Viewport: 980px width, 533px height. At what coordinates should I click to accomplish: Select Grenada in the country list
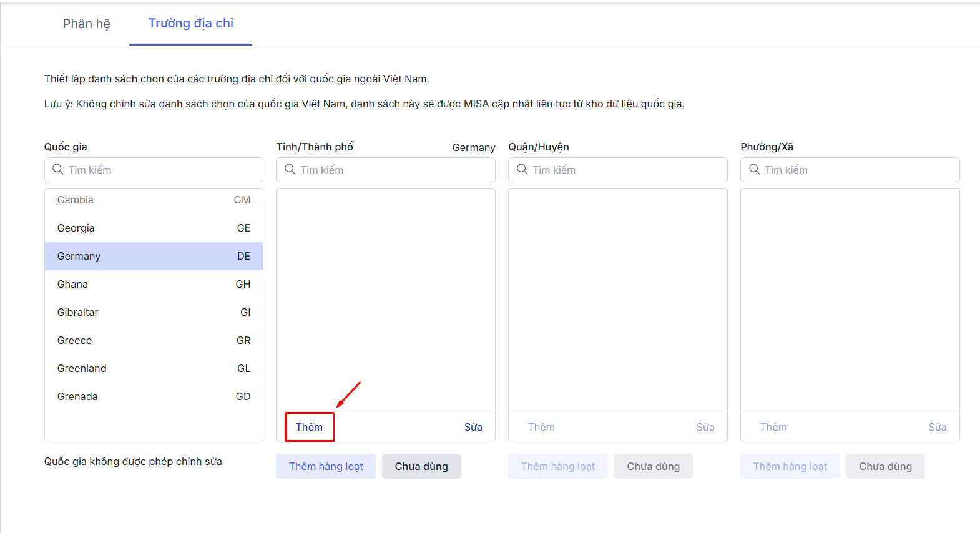pos(154,397)
